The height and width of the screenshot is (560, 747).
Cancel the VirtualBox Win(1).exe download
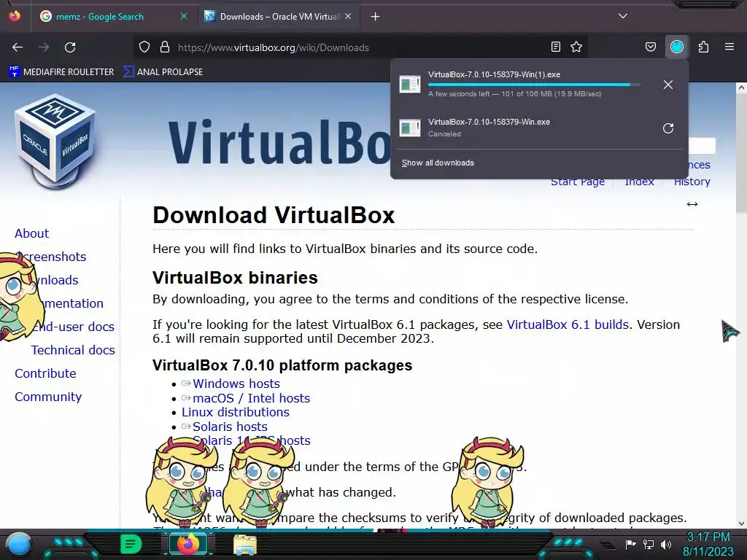[668, 85]
